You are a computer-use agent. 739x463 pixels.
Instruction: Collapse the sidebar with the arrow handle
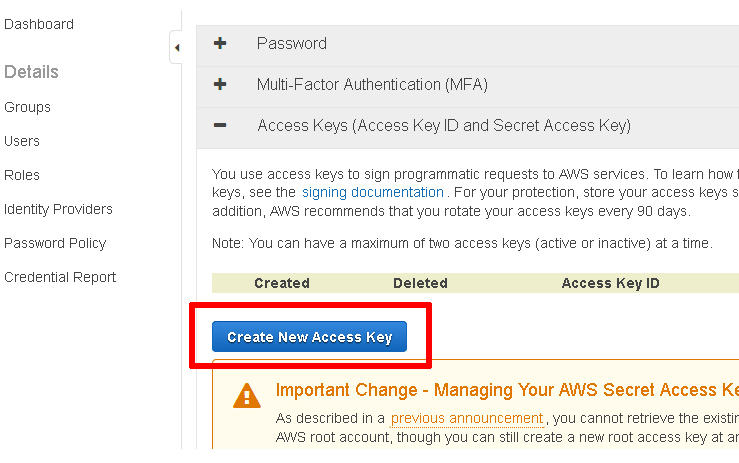click(x=176, y=47)
